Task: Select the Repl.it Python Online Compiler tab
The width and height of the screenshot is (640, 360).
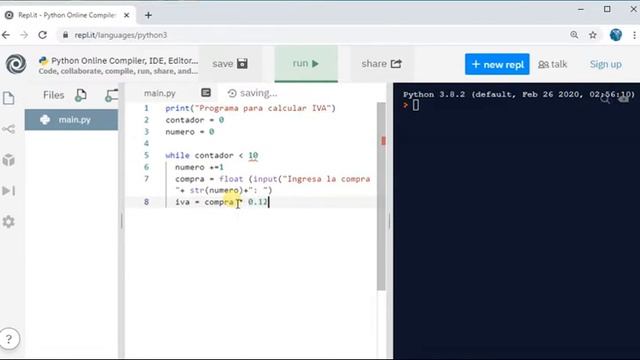Action: [67, 15]
